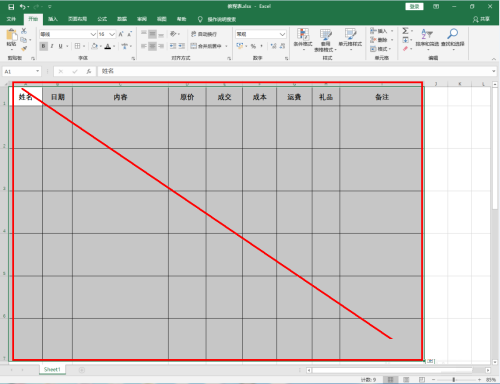Click the Cell Styles icon
The image size is (500, 384).
[x=350, y=34]
